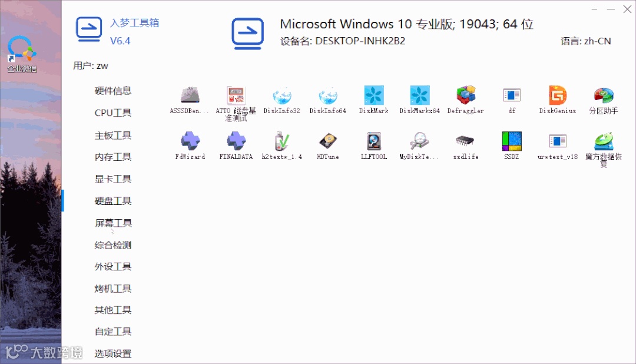The width and height of the screenshot is (636, 364).
Task: Click the 用户: zw user label
Action: (x=91, y=66)
